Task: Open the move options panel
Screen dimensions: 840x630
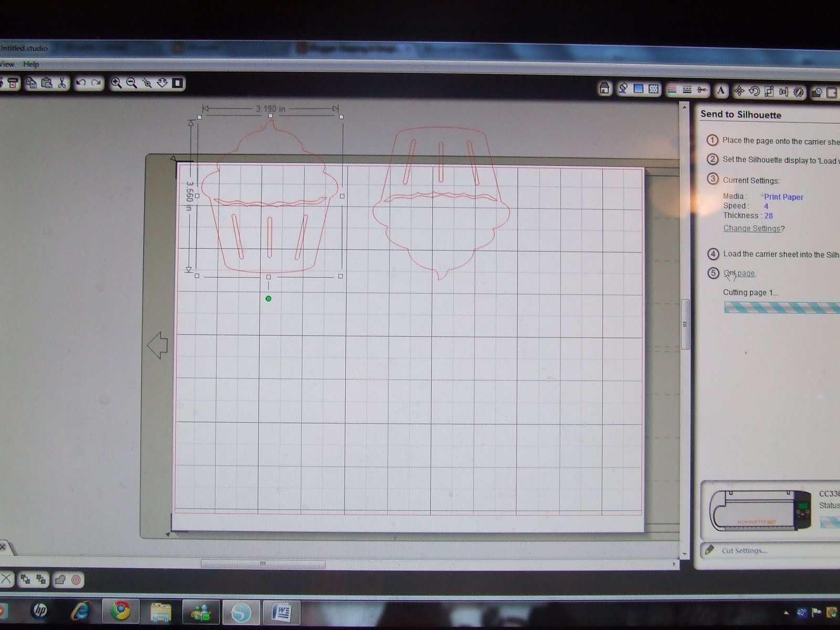Action: (x=739, y=91)
